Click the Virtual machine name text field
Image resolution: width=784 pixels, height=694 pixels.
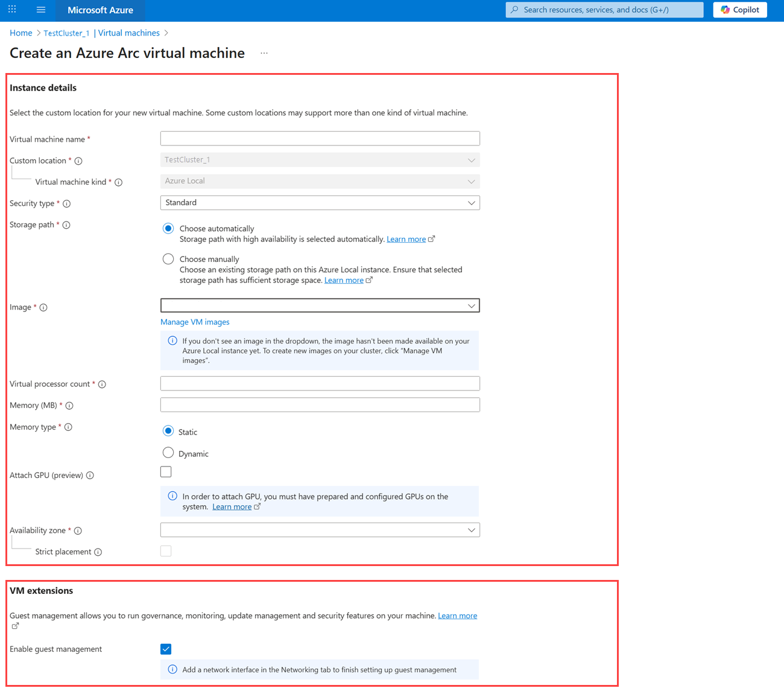pyautogui.click(x=320, y=139)
